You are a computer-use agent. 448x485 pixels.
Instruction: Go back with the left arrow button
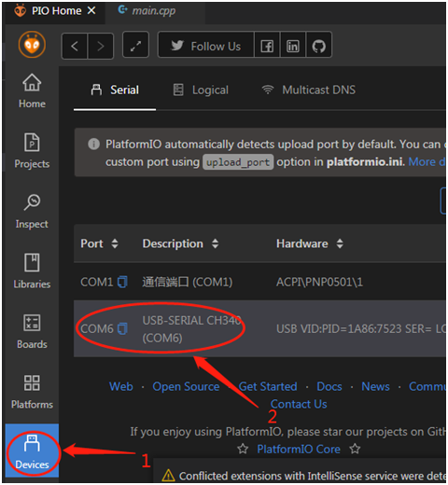(75, 46)
